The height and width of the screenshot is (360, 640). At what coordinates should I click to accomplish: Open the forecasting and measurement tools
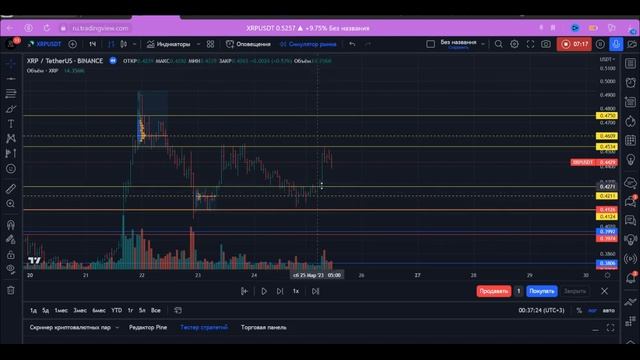tap(11, 153)
